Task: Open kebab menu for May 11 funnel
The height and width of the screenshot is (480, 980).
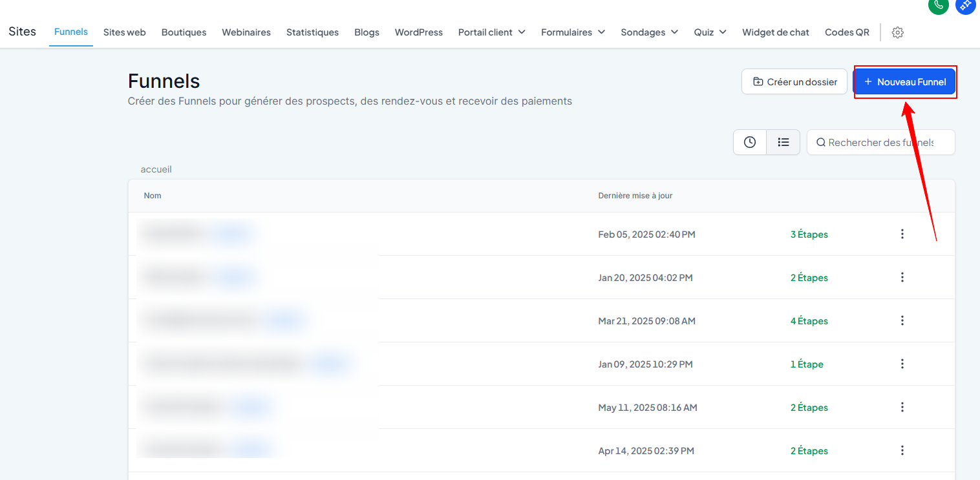Action: click(x=902, y=407)
